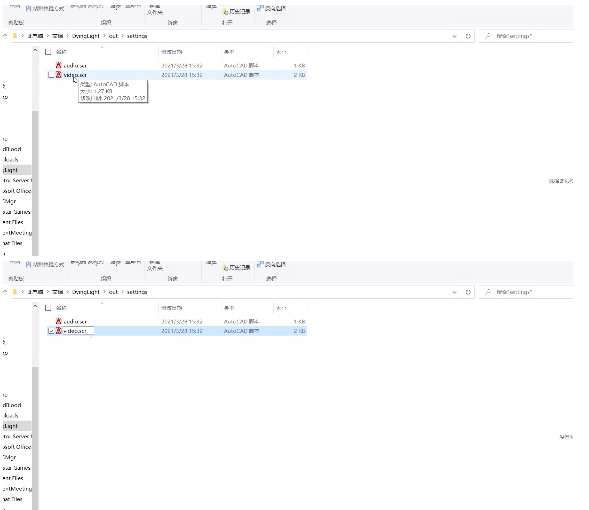Click the 'out' breadcrumb segment in lower window
The height and width of the screenshot is (510, 589).
point(113,292)
